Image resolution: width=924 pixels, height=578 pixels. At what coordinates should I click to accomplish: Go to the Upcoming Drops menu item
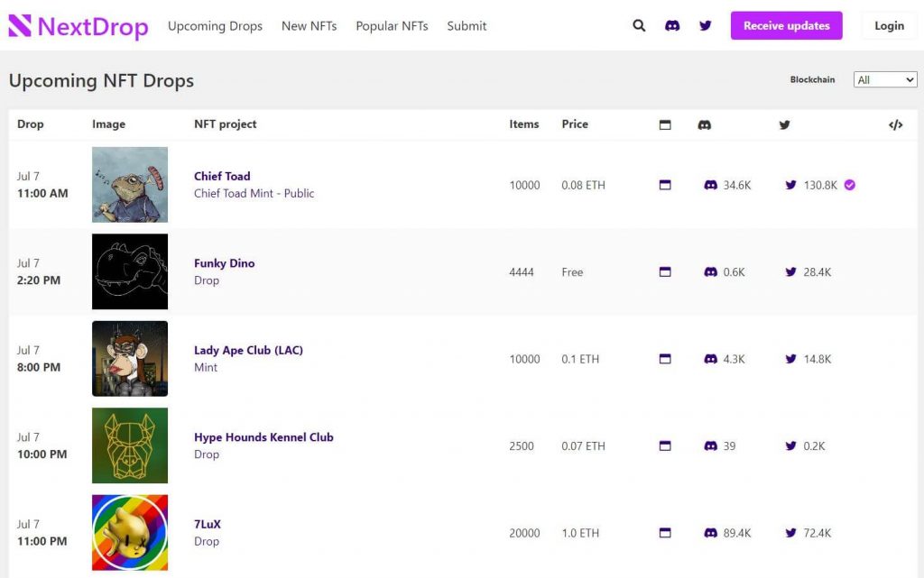(215, 26)
